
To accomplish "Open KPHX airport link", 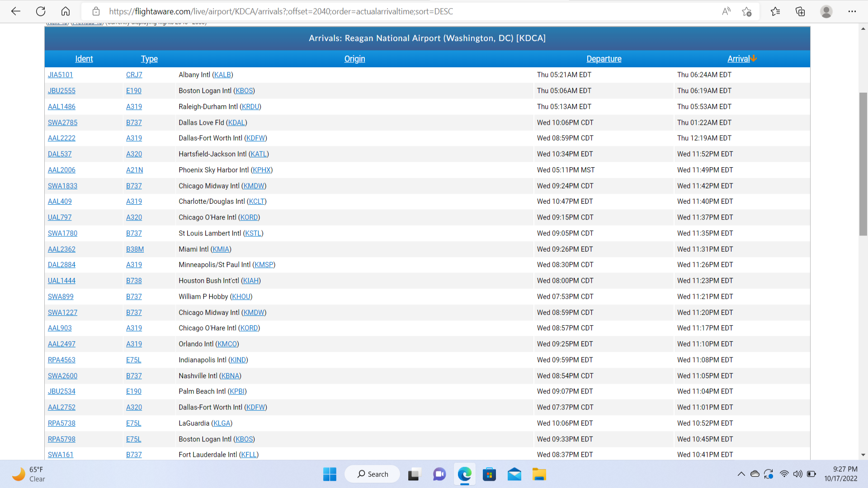I will click(x=262, y=170).
